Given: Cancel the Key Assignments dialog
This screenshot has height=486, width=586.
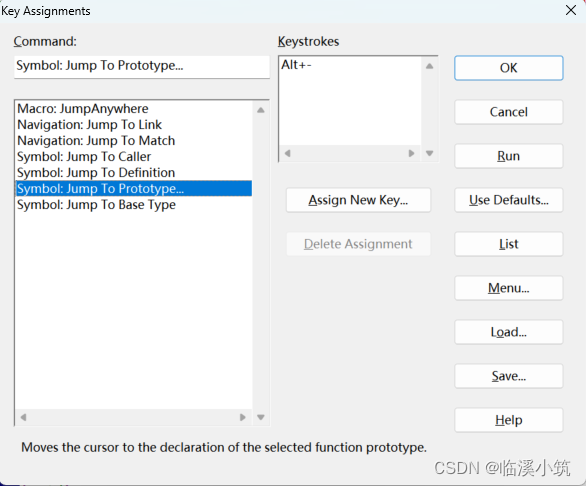Looking at the screenshot, I should (508, 112).
